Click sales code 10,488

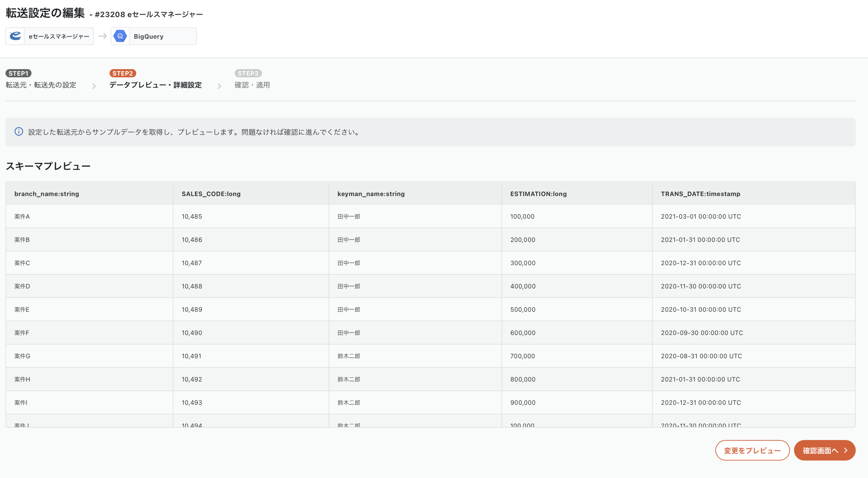click(x=192, y=286)
